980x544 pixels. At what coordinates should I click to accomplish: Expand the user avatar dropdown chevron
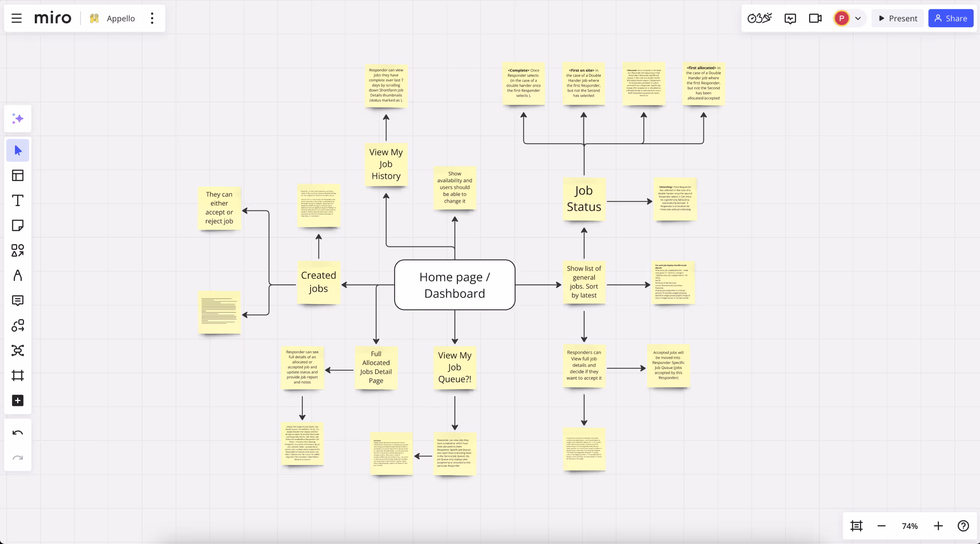(858, 18)
